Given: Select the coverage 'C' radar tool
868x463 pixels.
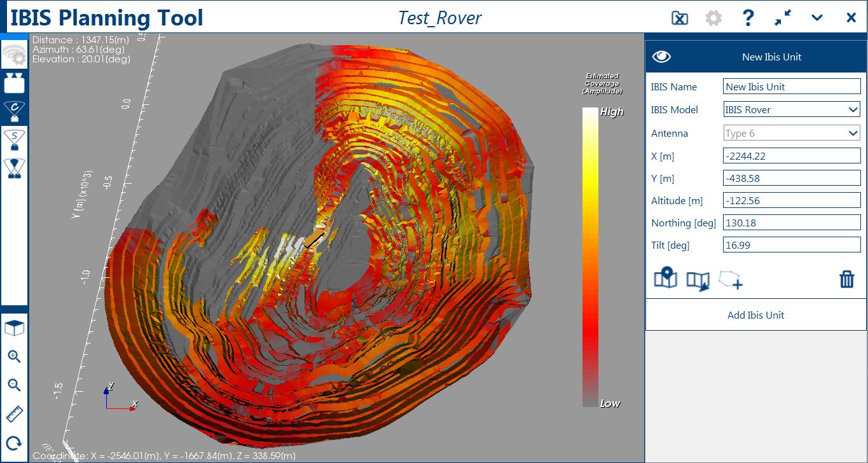Looking at the screenshot, I should coord(14,111).
